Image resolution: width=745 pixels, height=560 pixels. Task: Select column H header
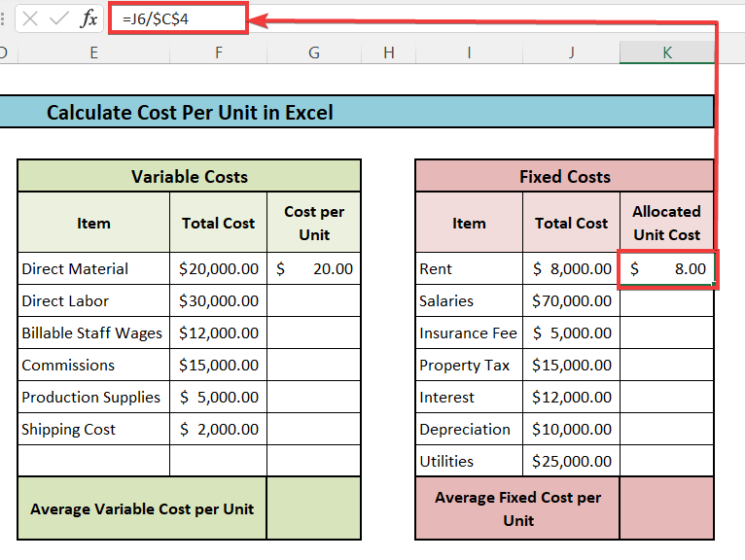pyautogui.click(x=388, y=52)
